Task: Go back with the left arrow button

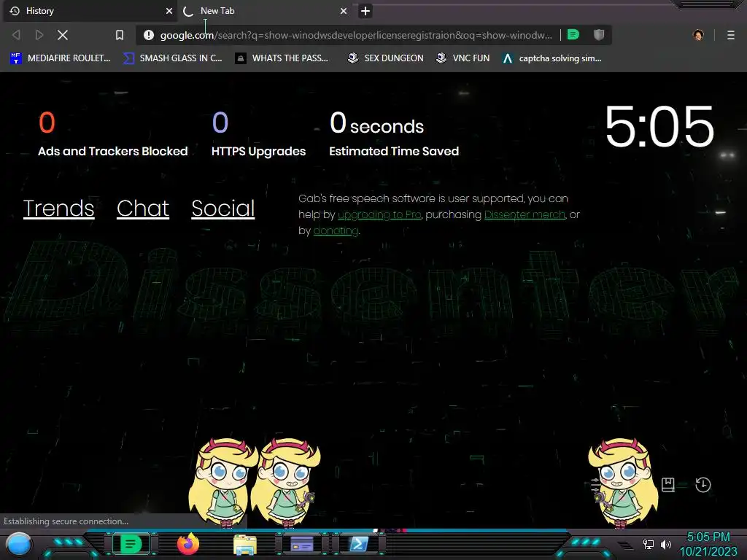Action: [x=16, y=35]
